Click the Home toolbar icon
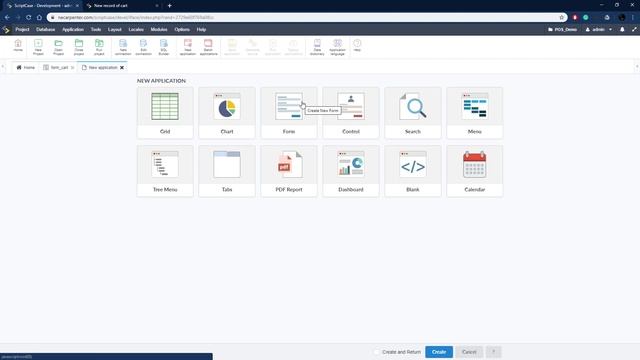Screen dimensions: 640x360 [x=18, y=45]
